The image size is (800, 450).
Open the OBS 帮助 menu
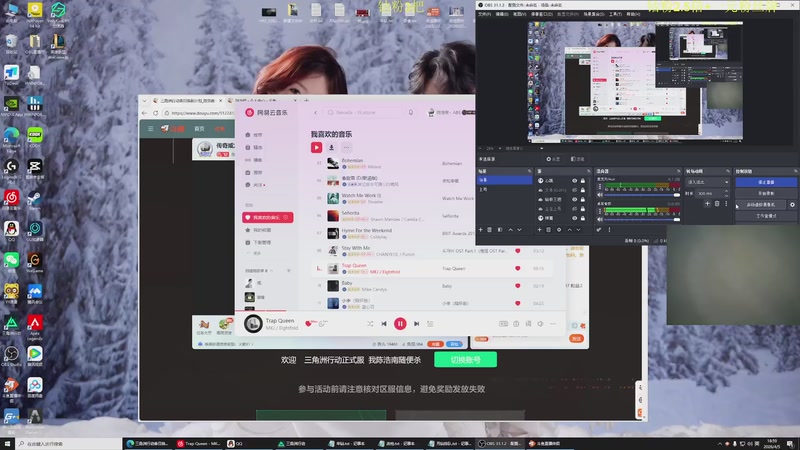pos(633,14)
